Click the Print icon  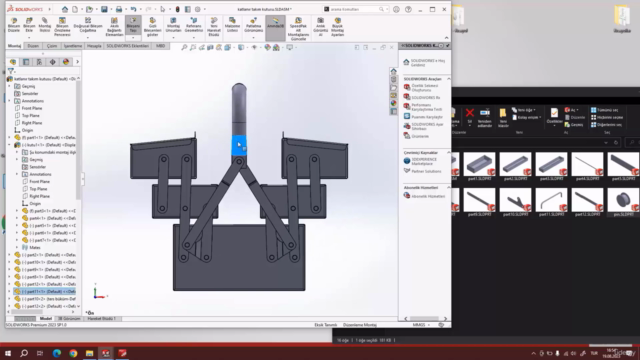tap(119, 9)
